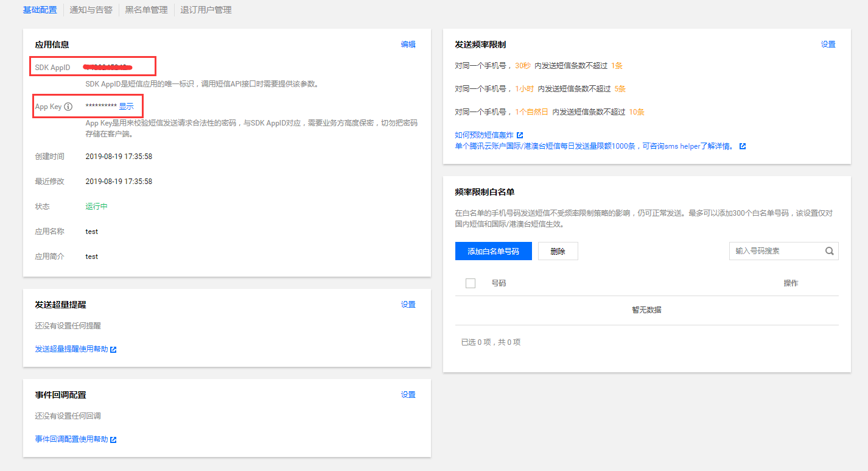
Task: Show the hidden App Key via 显示
Action: pyautogui.click(x=126, y=106)
